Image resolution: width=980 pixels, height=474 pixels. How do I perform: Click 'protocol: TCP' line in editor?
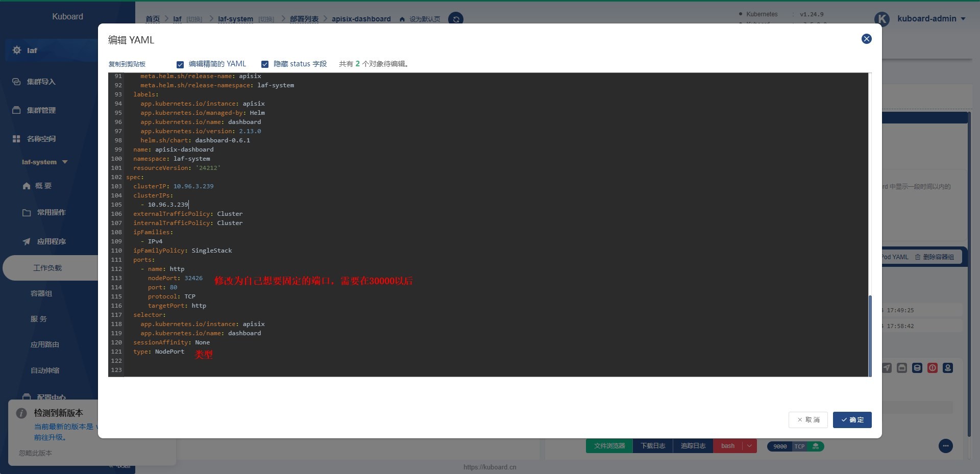click(x=171, y=296)
